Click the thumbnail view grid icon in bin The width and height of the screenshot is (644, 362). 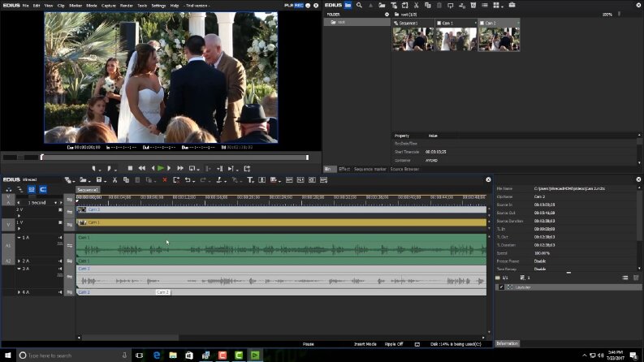[x=496, y=5]
